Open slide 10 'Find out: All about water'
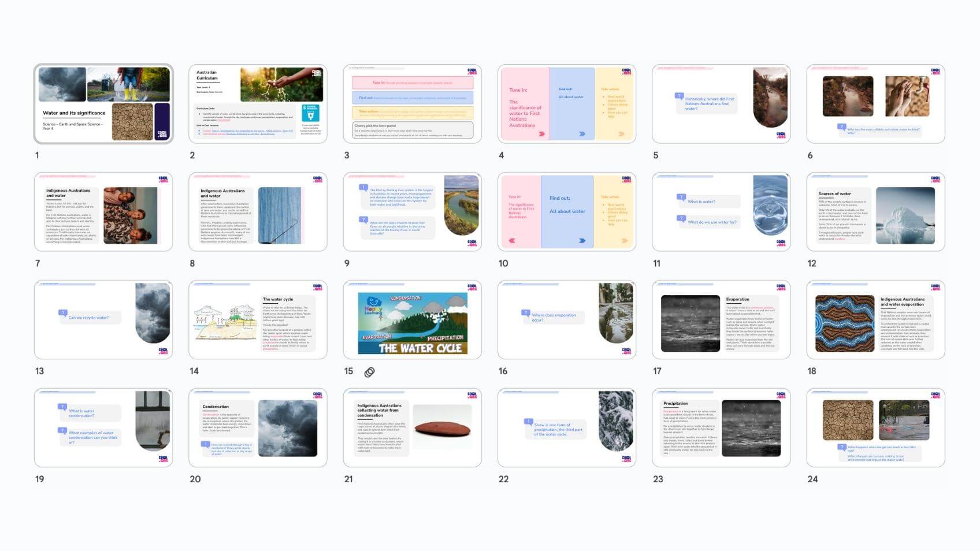This screenshot has width=980, height=551. 567,212
